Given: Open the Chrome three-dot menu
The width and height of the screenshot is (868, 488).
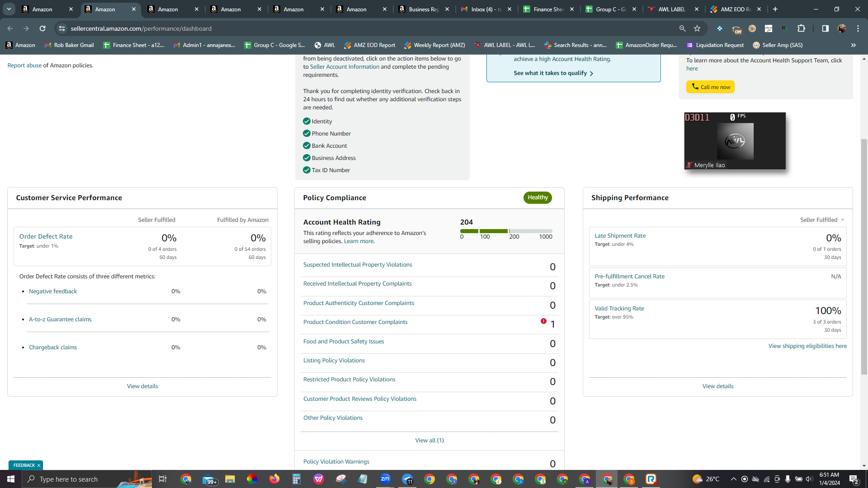Looking at the screenshot, I should [x=858, y=28].
